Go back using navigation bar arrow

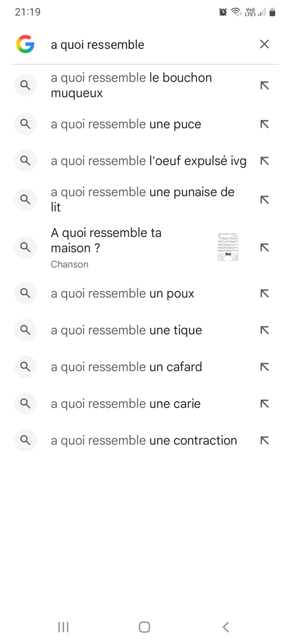coord(226,627)
